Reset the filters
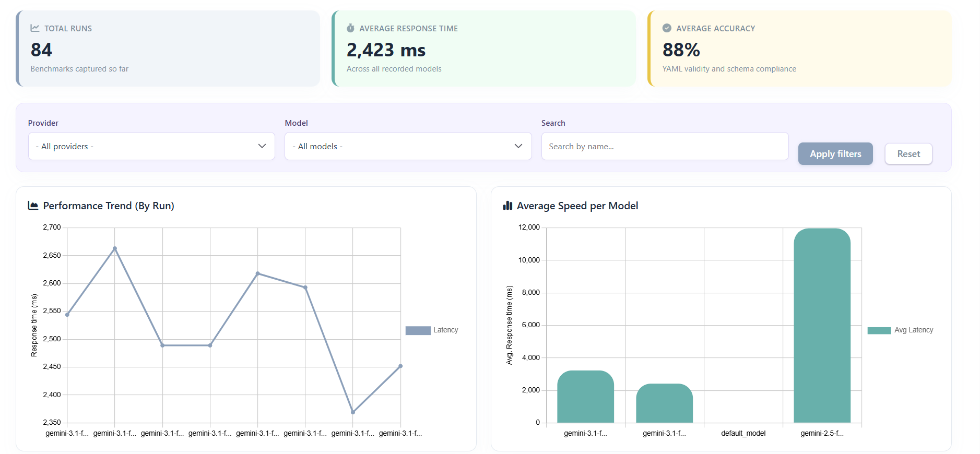The width and height of the screenshot is (980, 454). pos(908,154)
